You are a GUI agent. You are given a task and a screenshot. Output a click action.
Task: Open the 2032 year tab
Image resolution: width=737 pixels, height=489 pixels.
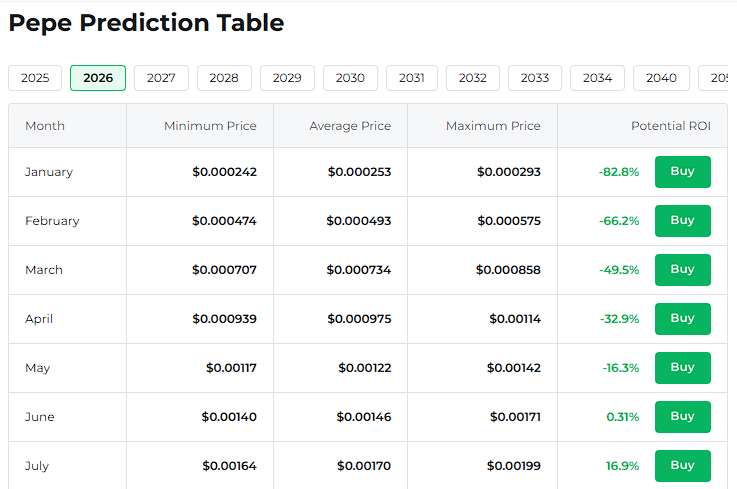[473, 78]
